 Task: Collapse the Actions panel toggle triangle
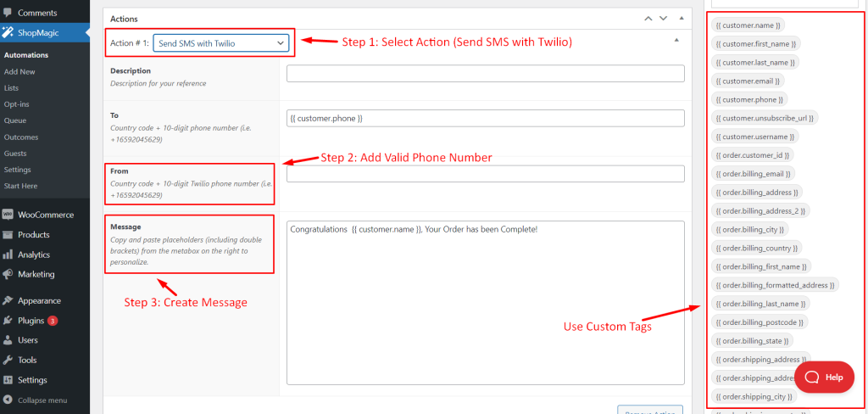pos(682,19)
